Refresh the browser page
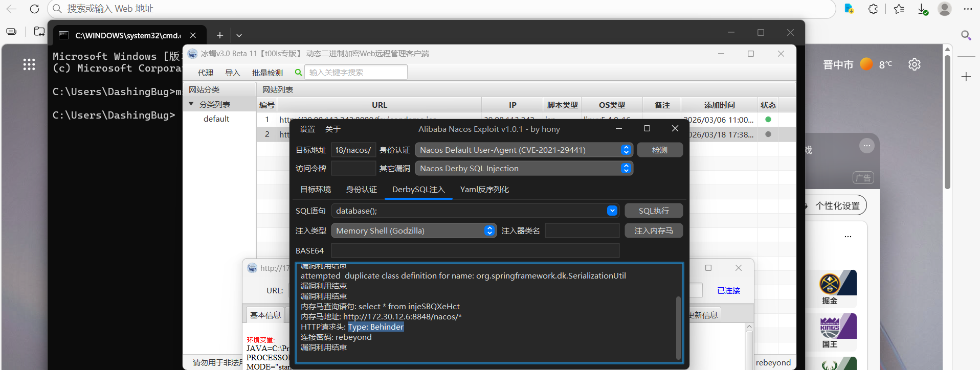 click(34, 9)
